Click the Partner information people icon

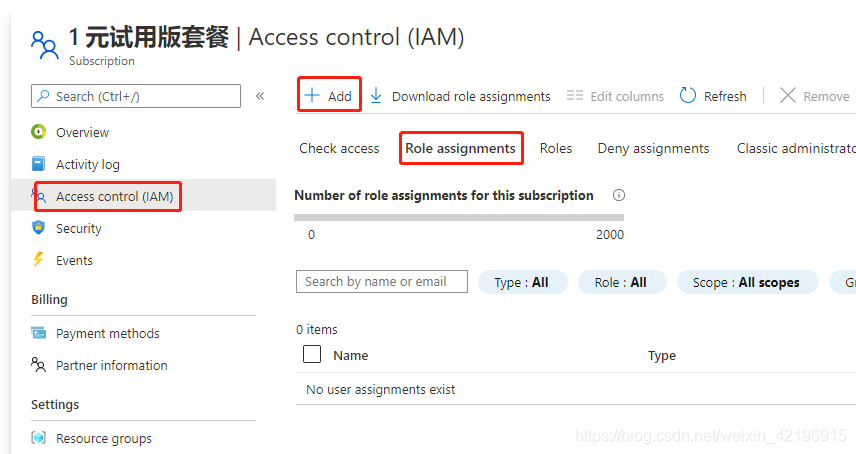tap(38, 365)
